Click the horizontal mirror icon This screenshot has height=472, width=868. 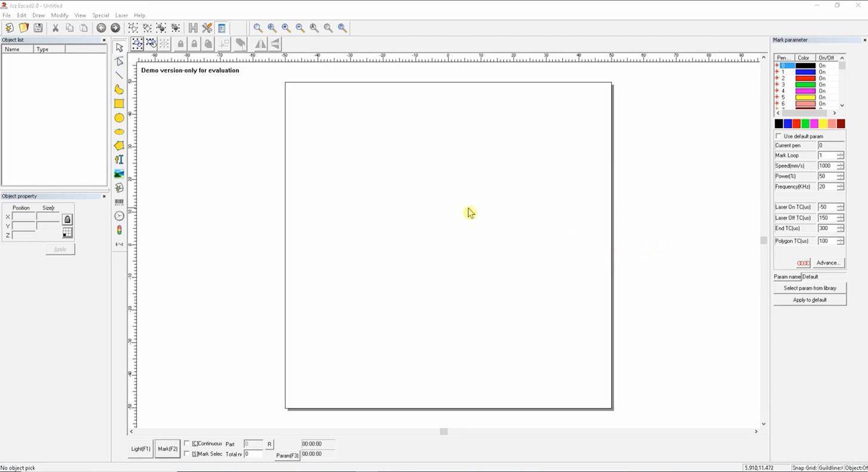261,44
